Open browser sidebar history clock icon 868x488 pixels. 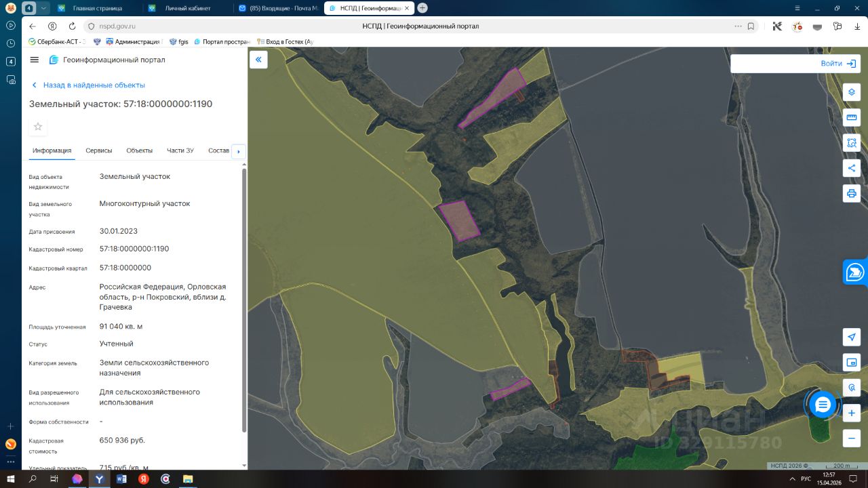coord(11,43)
